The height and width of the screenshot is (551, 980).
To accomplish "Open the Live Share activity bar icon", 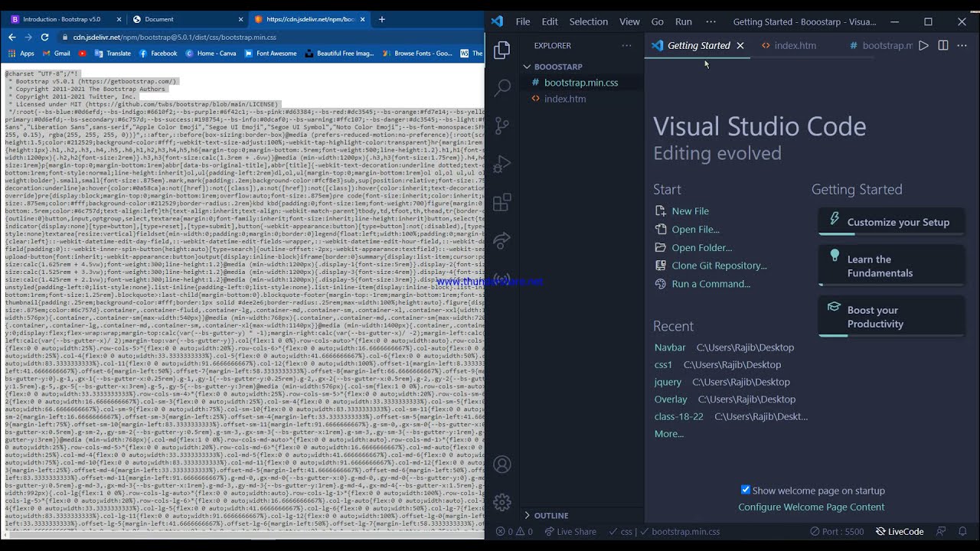I will tap(502, 240).
